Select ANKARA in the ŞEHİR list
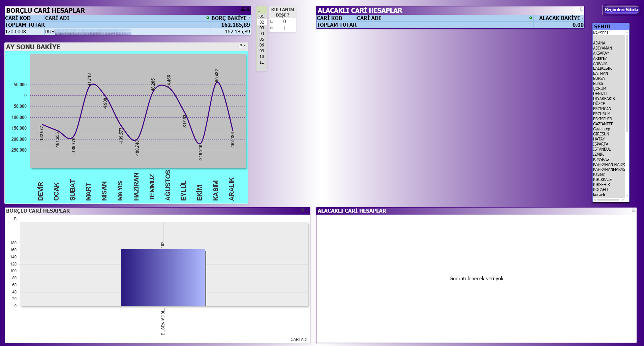 click(x=600, y=63)
